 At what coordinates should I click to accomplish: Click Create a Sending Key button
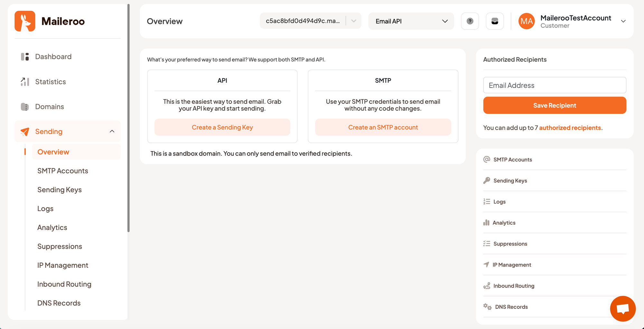pos(222,127)
